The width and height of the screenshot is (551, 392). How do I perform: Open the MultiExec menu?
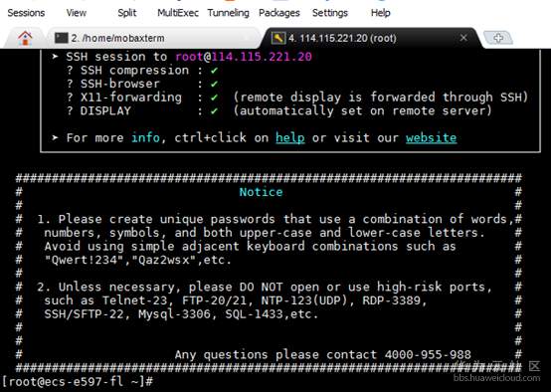click(x=178, y=13)
